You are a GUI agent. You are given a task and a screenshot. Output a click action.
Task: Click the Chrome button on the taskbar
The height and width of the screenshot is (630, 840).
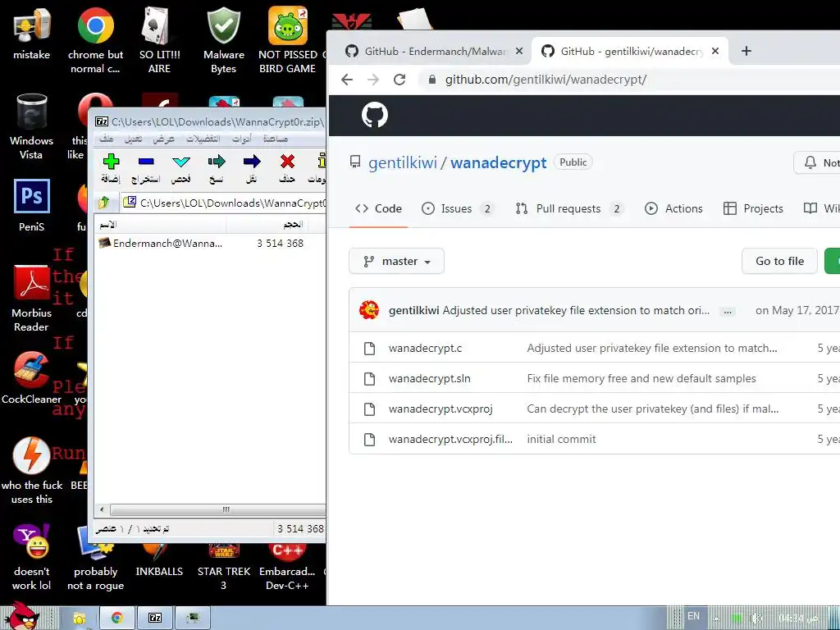pos(117,618)
